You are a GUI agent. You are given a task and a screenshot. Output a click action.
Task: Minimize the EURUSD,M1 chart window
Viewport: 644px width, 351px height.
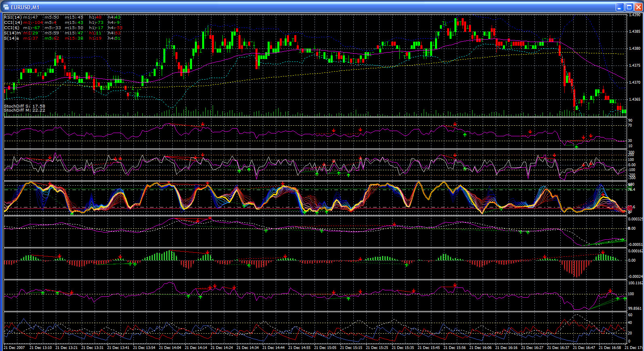[619, 7]
